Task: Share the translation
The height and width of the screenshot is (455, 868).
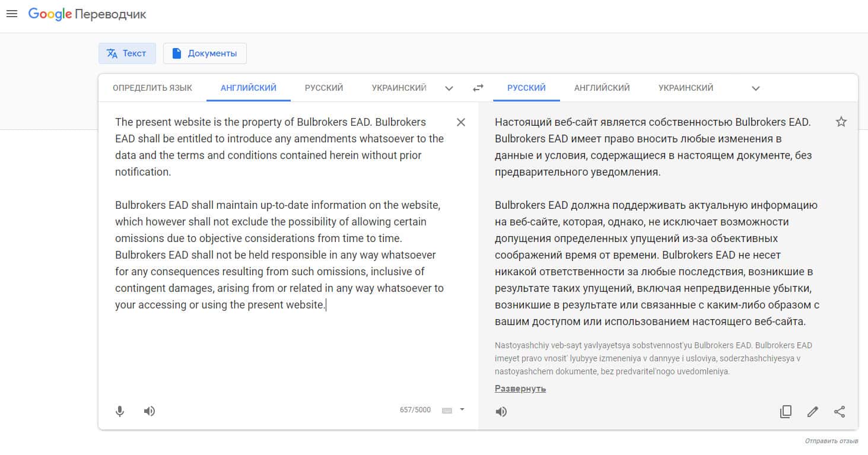Action: (840, 412)
